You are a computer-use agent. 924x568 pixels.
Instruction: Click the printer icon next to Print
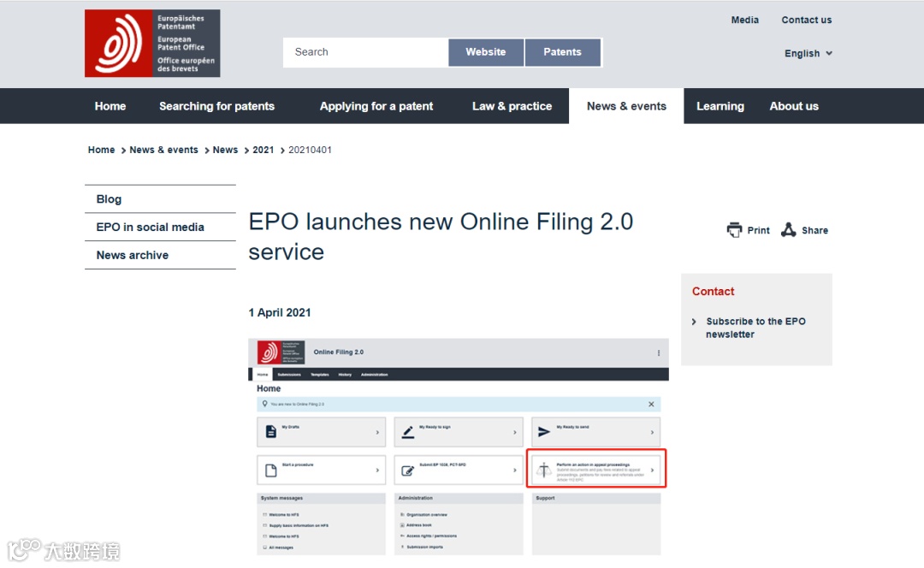click(x=734, y=230)
